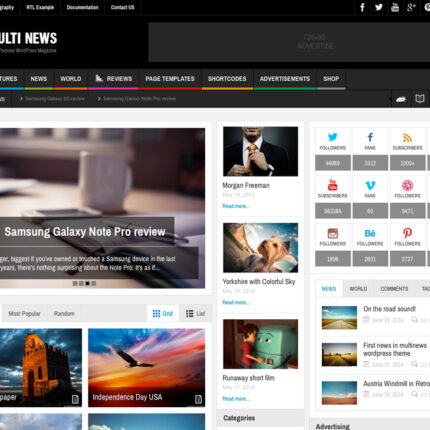Open Pinterest followers counter icon

tap(407, 233)
